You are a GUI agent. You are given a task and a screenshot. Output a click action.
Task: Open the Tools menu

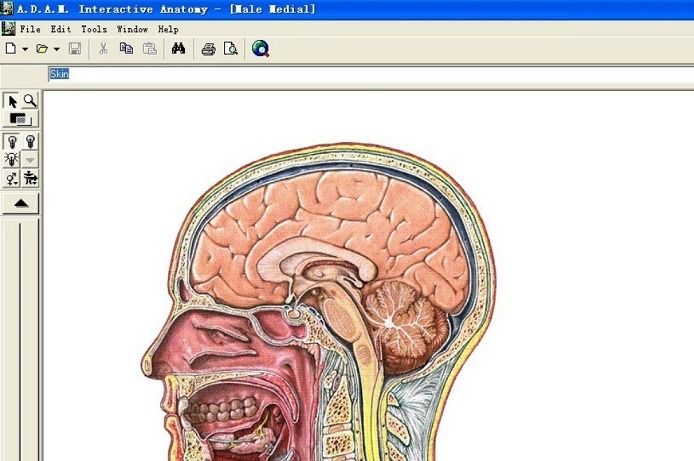pos(94,29)
